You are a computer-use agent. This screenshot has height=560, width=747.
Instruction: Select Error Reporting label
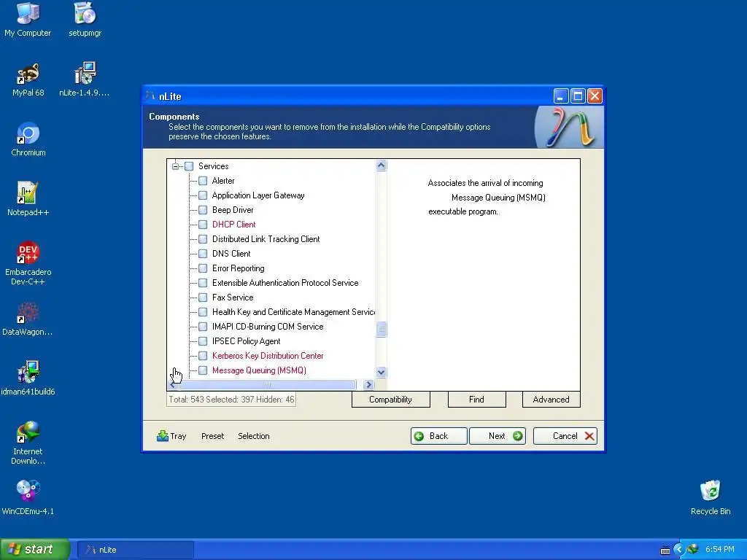239,268
